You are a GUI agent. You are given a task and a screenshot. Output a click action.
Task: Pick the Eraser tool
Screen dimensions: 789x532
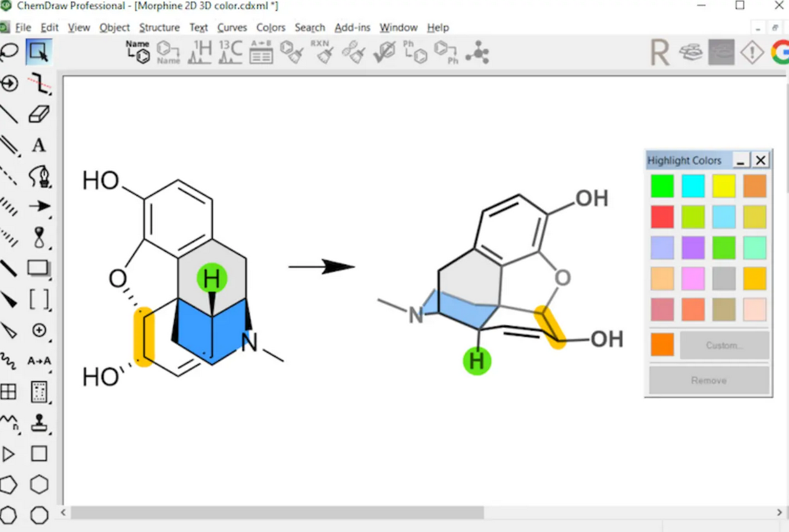39,114
